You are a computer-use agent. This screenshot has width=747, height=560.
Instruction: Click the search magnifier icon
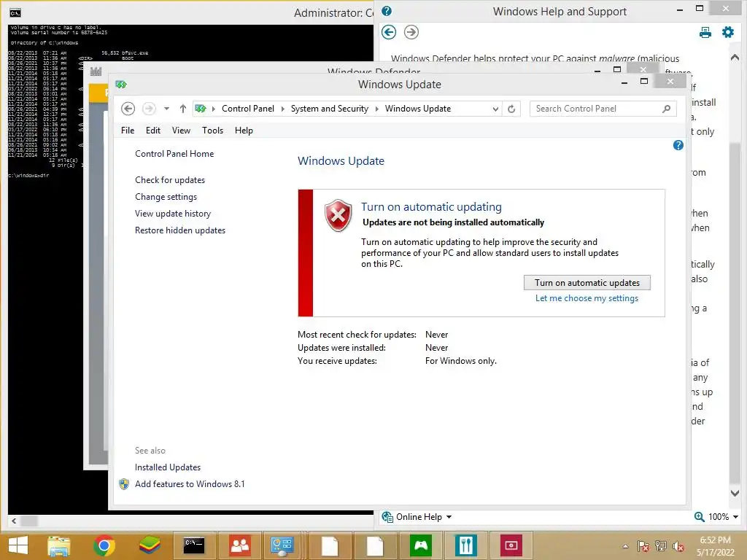[666, 109]
